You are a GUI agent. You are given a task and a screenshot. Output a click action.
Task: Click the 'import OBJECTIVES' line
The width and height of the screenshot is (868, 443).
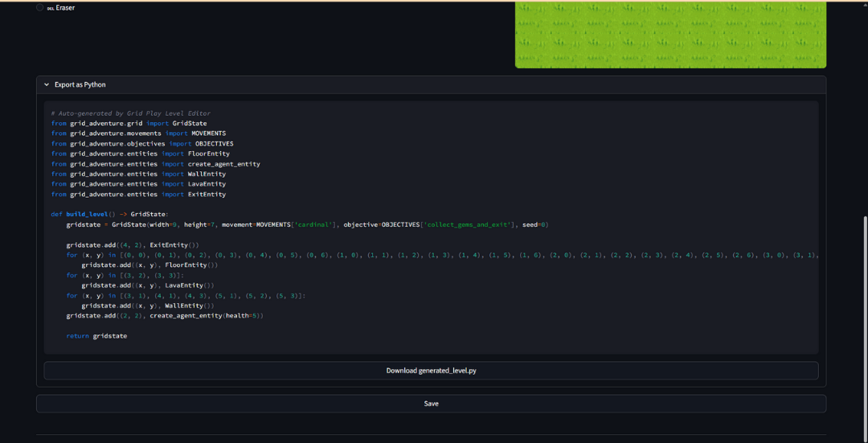point(142,143)
